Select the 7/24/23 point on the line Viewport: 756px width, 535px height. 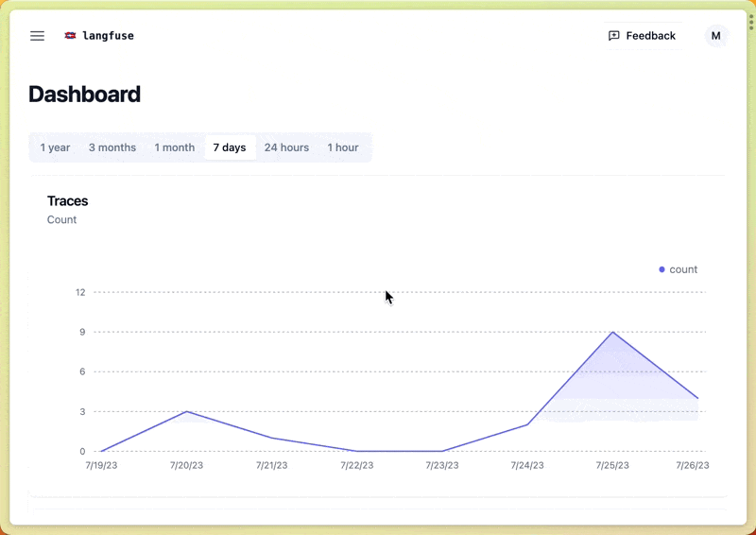tap(527, 424)
